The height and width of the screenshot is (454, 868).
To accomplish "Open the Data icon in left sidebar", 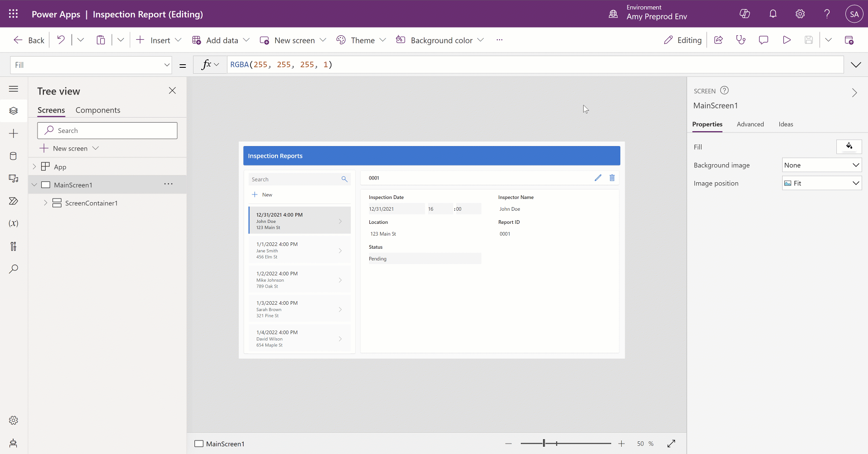I will tap(14, 156).
